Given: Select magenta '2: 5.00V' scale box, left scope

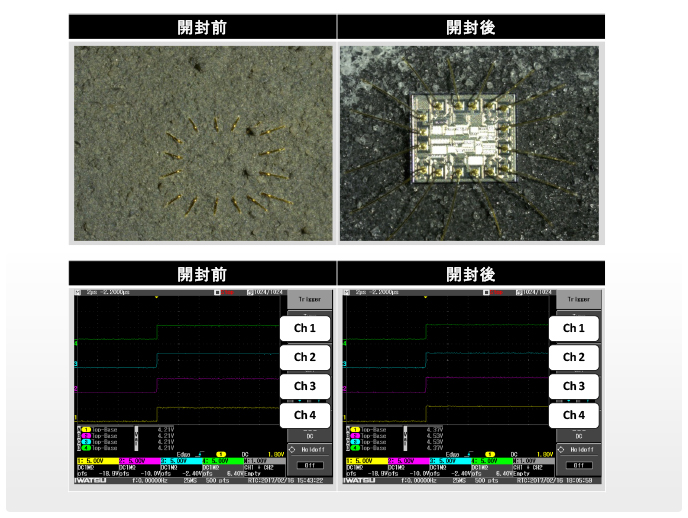Looking at the screenshot, I should (139, 461).
